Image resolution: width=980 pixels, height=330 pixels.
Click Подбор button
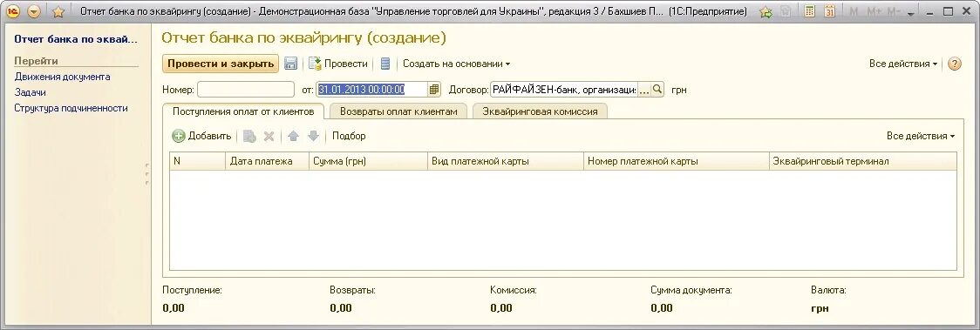(x=349, y=136)
